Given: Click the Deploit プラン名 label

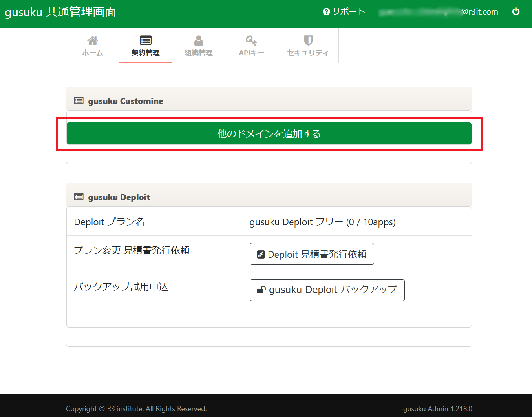Looking at the screenshot, I should tap(109, 222).
